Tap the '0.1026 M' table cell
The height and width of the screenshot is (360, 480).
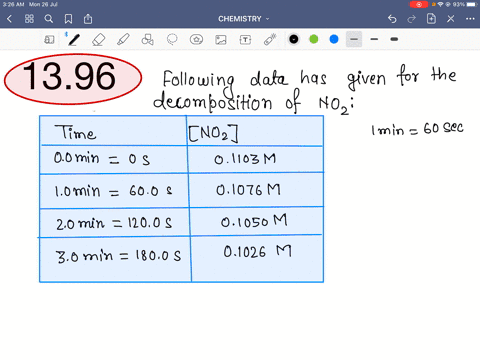click(257, 251)
